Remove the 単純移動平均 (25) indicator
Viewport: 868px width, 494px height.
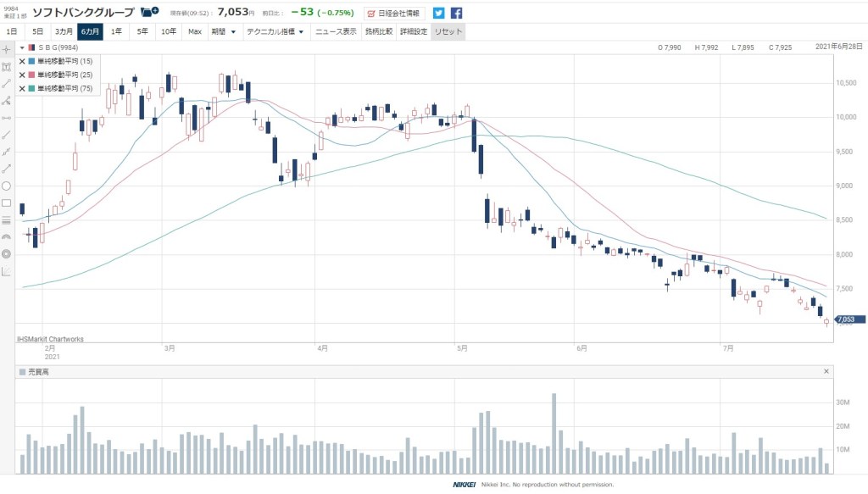(x=22, y=75)
